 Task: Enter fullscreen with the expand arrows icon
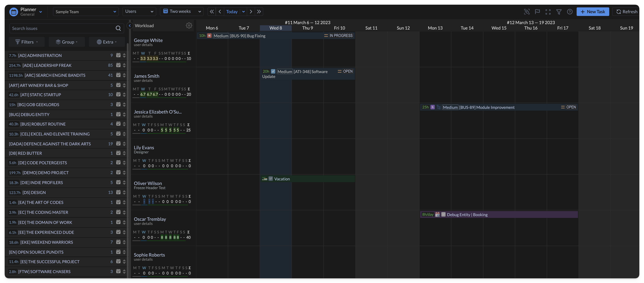(x=548, y=11)
